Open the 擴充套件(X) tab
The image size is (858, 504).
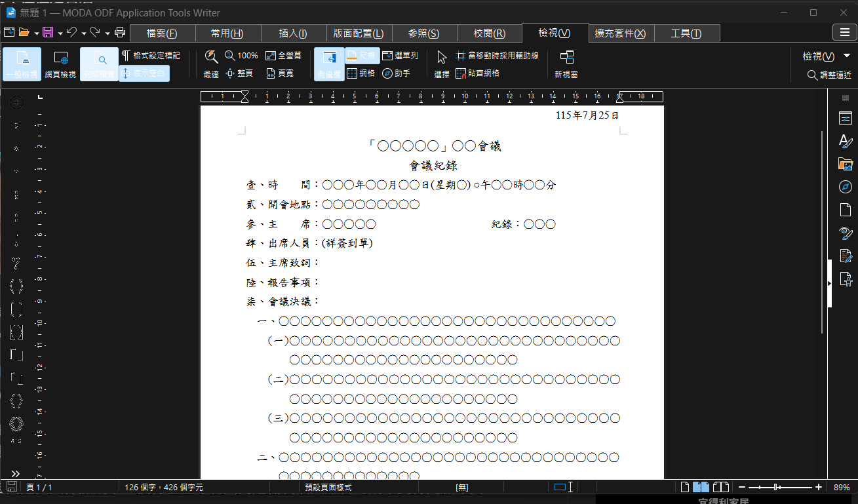pyautogui.click(x=620, y=33)
